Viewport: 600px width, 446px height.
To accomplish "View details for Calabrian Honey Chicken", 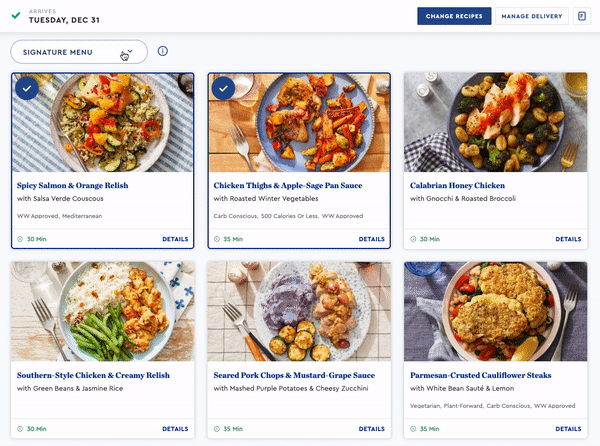I will pos(568,239).
